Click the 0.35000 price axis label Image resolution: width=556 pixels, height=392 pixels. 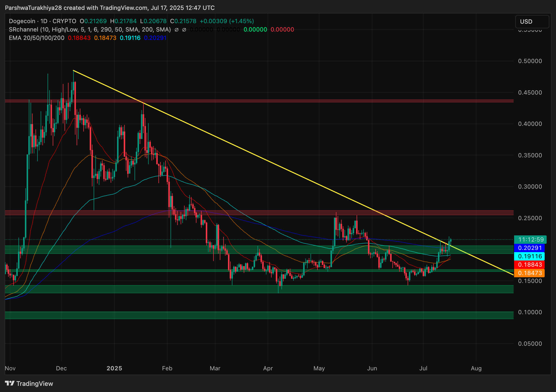[x=530, y=155]
